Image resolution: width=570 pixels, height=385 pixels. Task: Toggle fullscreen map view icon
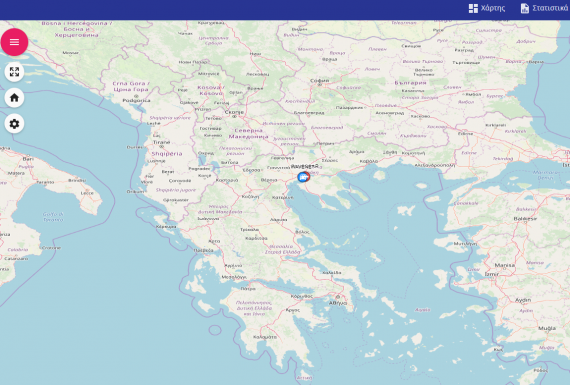15,72
